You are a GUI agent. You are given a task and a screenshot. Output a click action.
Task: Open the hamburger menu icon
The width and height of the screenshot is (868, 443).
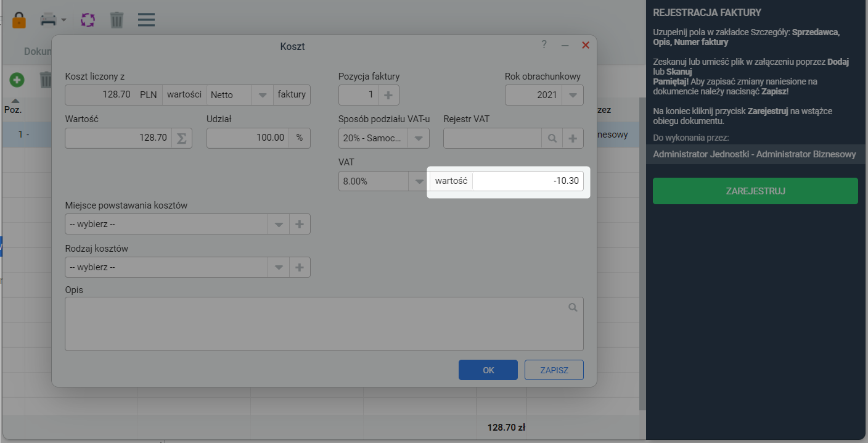tap(146, 20)
